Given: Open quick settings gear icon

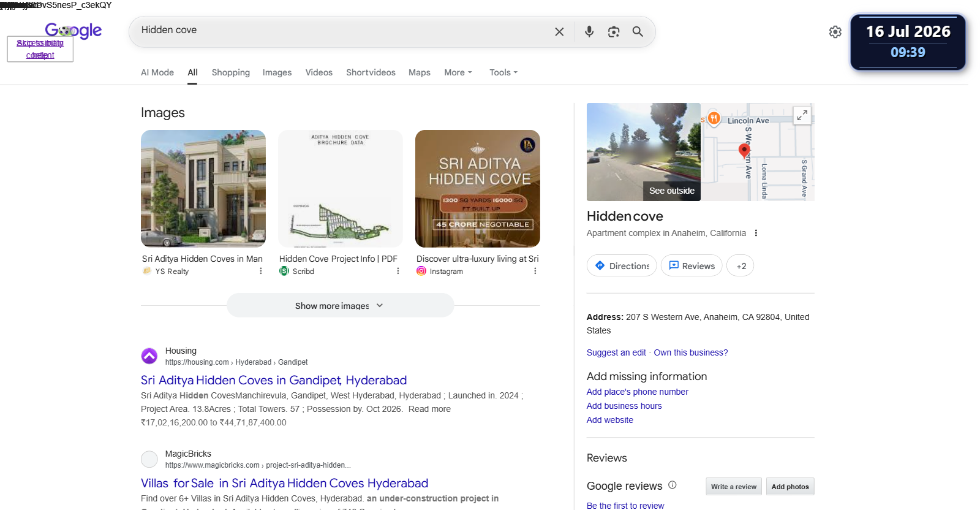Looking at the screenshot, I should click(x=835, y=32).
